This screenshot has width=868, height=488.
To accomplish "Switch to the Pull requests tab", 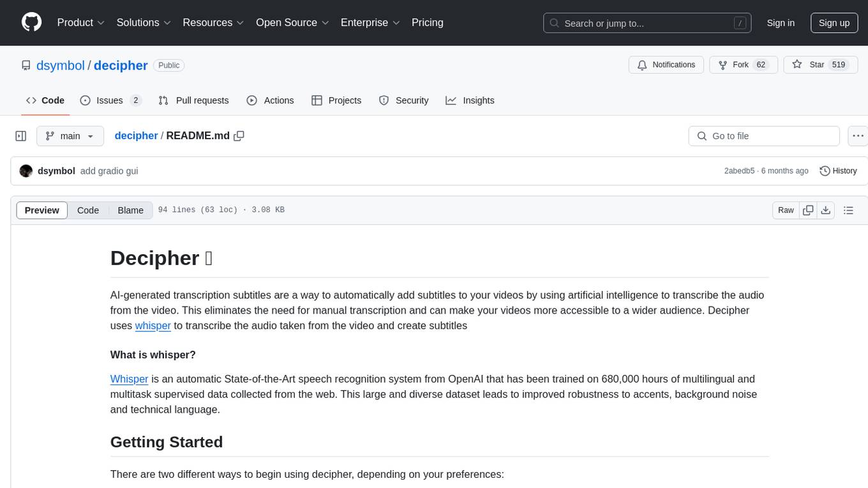I will [x=193, y=100].
